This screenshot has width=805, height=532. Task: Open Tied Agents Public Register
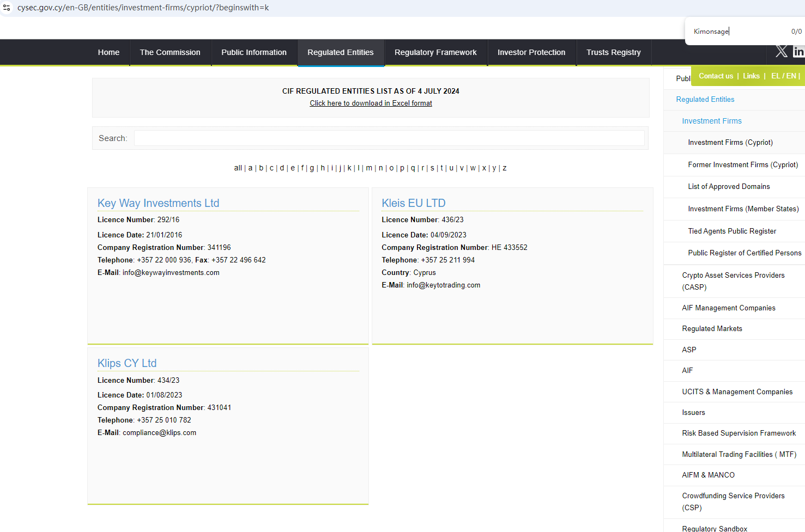732,231
